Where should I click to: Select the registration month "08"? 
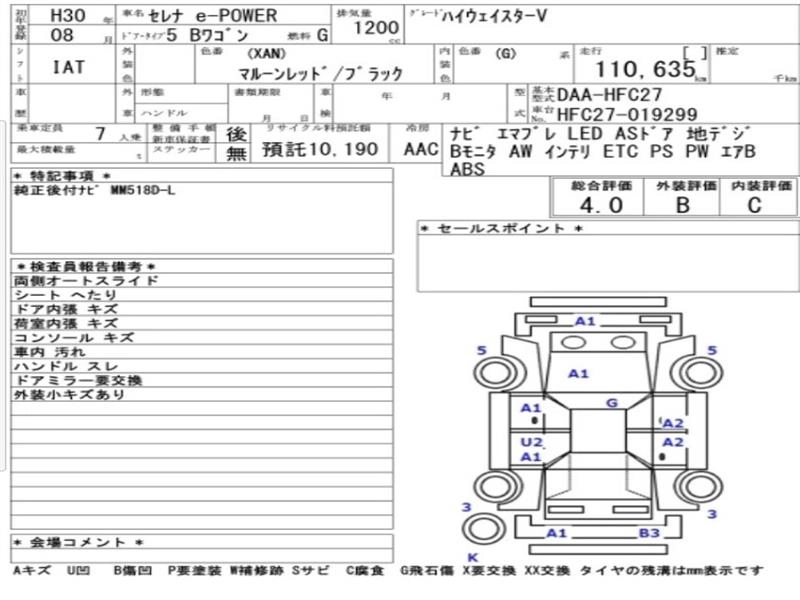tap(62, 35)
